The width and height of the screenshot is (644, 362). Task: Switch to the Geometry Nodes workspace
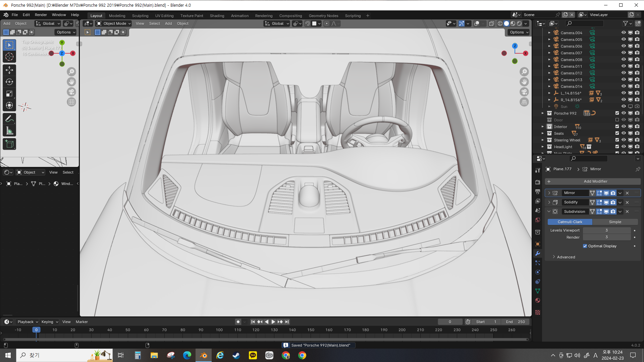pyautogui.click(x=323, y=16)
